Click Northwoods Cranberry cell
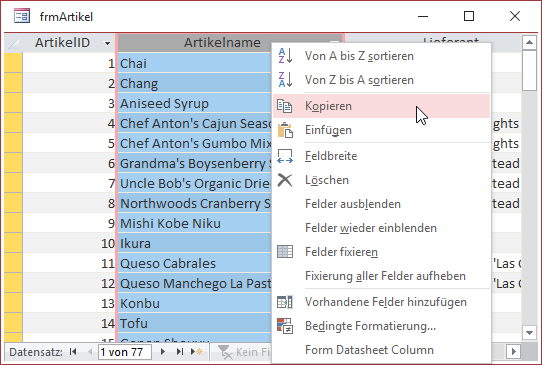 pos(195,203)
